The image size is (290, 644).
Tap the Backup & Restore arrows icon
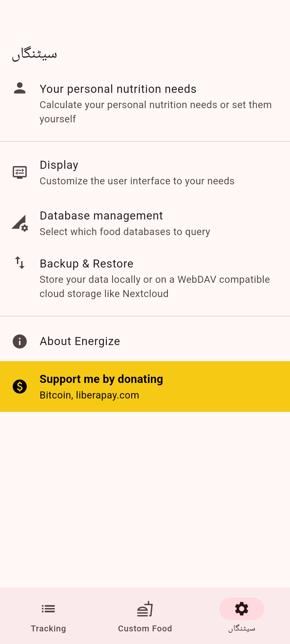click(x=20, y=262)
